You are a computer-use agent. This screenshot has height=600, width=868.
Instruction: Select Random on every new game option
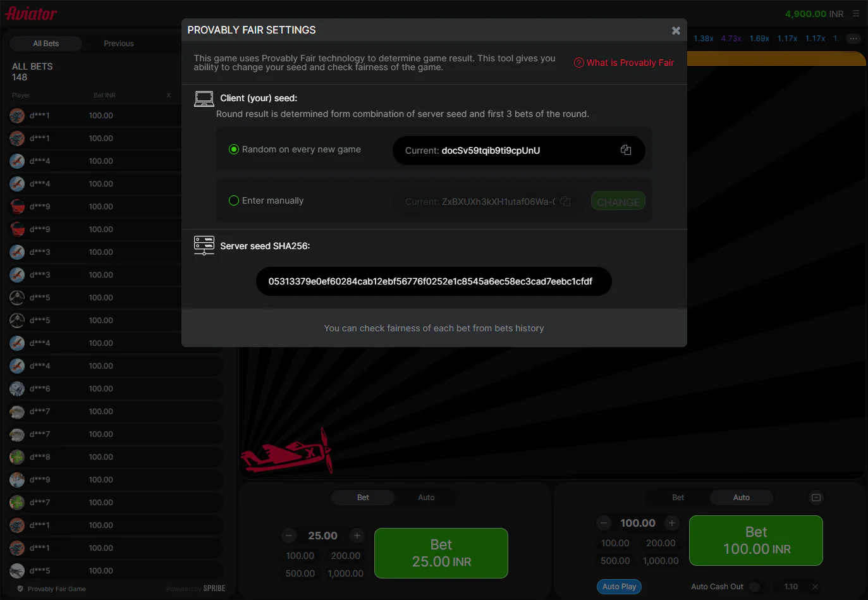coord(234,150)
